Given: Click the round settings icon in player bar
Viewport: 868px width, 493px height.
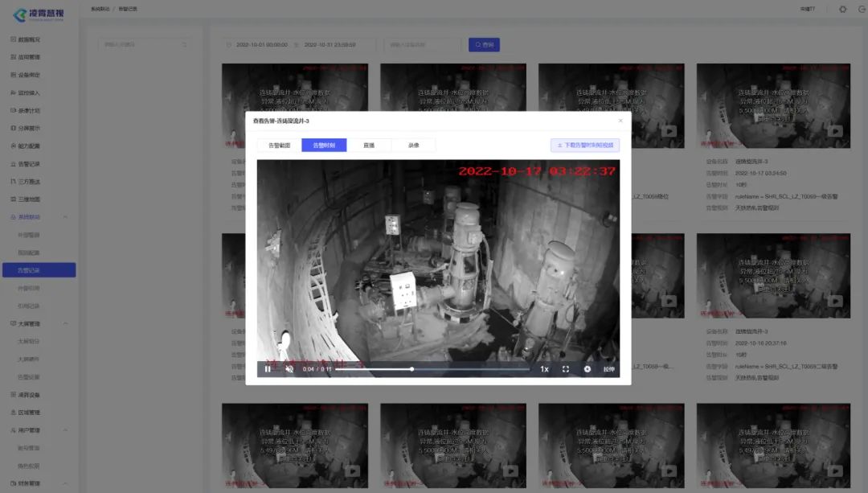Looking at the screenshot, I should coord(588,369).
